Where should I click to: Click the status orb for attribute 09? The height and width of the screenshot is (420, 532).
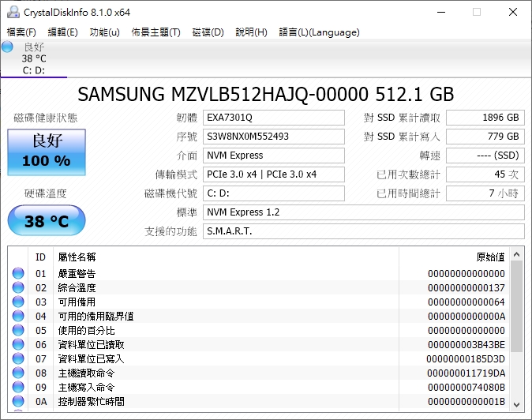click(x=18, y=387)
